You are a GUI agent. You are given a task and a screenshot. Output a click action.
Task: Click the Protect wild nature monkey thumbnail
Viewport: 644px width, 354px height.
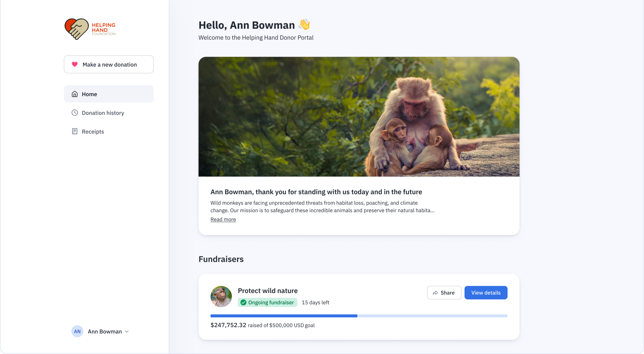point(221,297)
